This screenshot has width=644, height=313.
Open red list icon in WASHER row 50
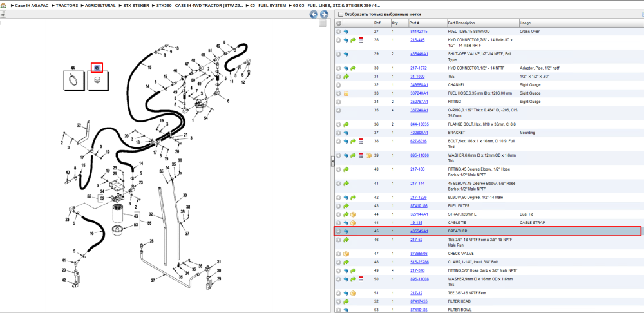pyautogui.click(x=361, y=280)
